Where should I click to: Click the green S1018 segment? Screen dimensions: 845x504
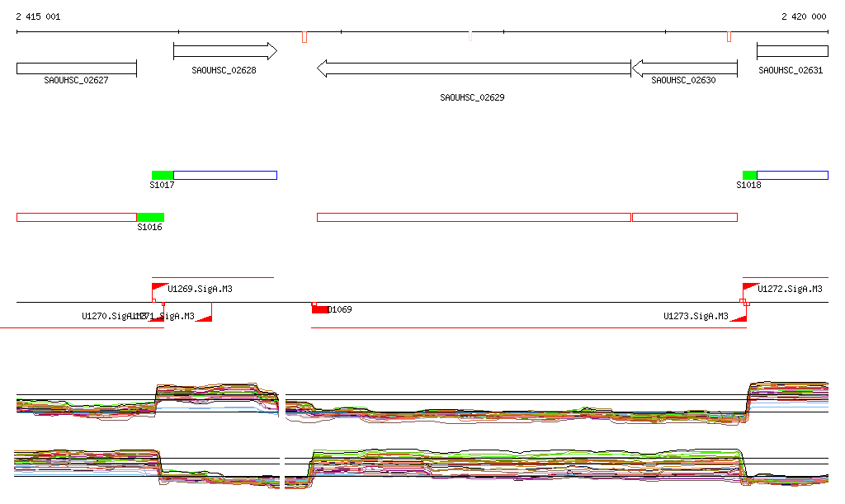click(749, 175)
